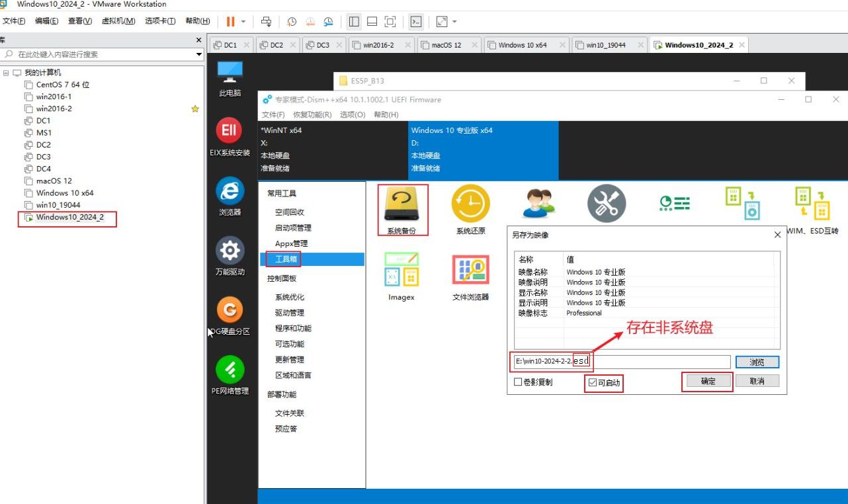Switch to the win2016-2 VM tab
Image resolution: width=848 pixels, height=504 pixels.
click(378, 45)
